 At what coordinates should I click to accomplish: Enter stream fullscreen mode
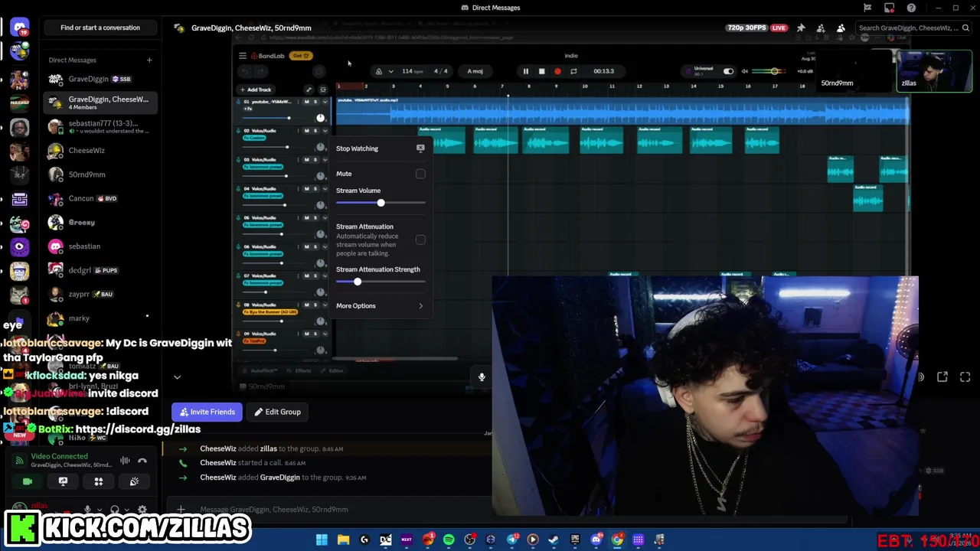965,377
